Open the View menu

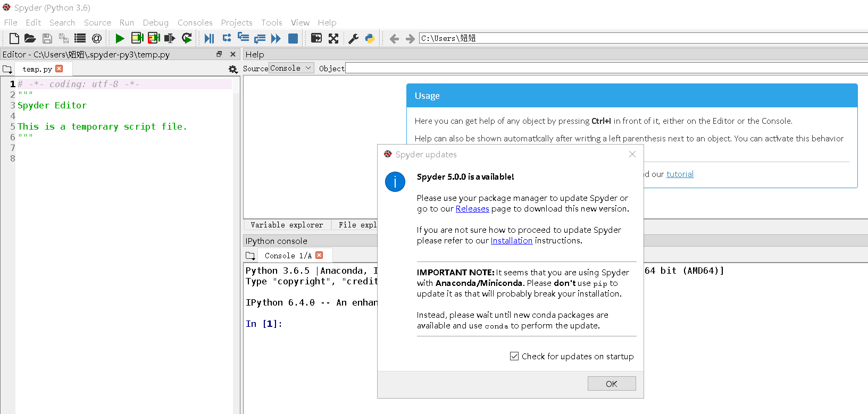[x=300, y=22]
